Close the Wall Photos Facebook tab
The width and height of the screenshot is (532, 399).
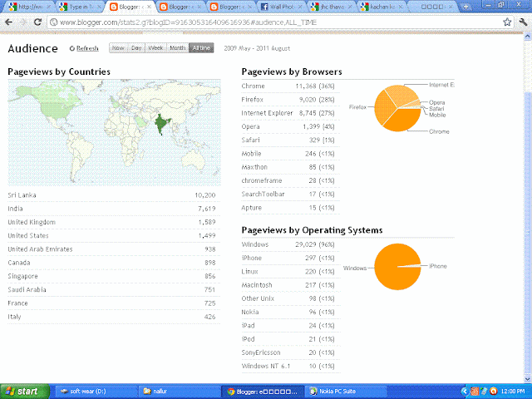[x=300, y=7]
